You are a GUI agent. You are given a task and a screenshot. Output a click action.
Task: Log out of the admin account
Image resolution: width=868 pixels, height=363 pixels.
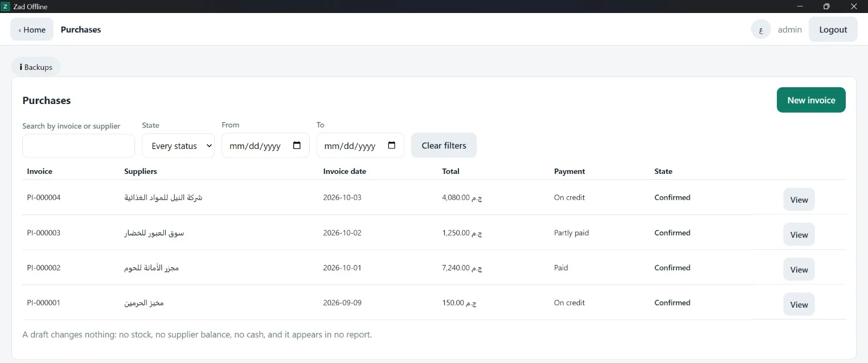tap(833, 29)
